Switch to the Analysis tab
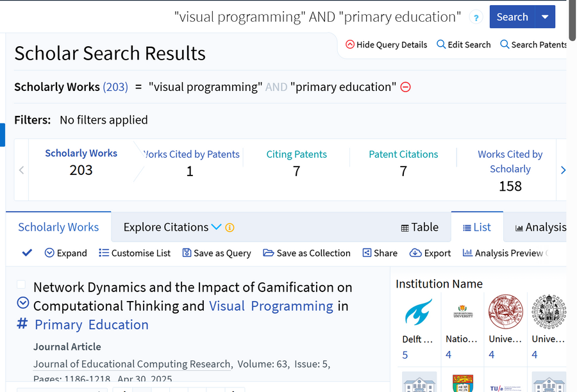 (x=540, y=227)
